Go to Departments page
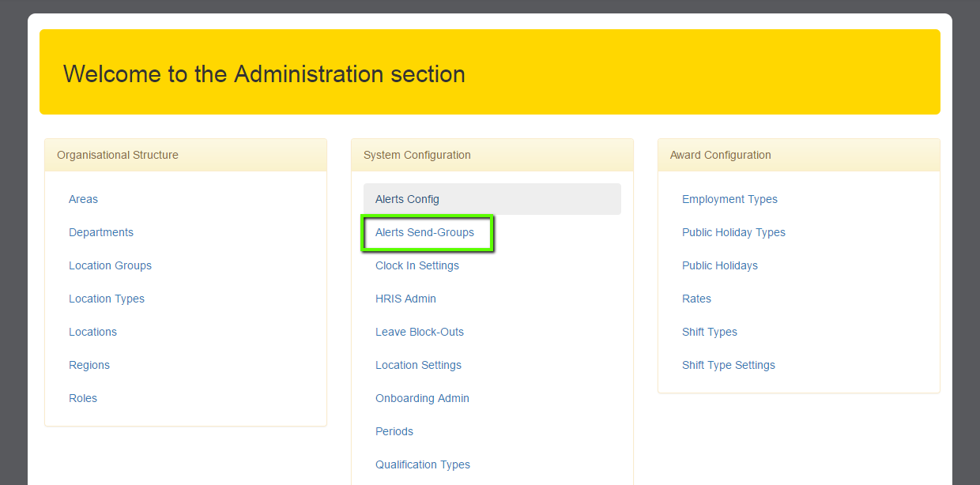Image resolution: width=980 pixels, height=485 pixels. [101, 232]
